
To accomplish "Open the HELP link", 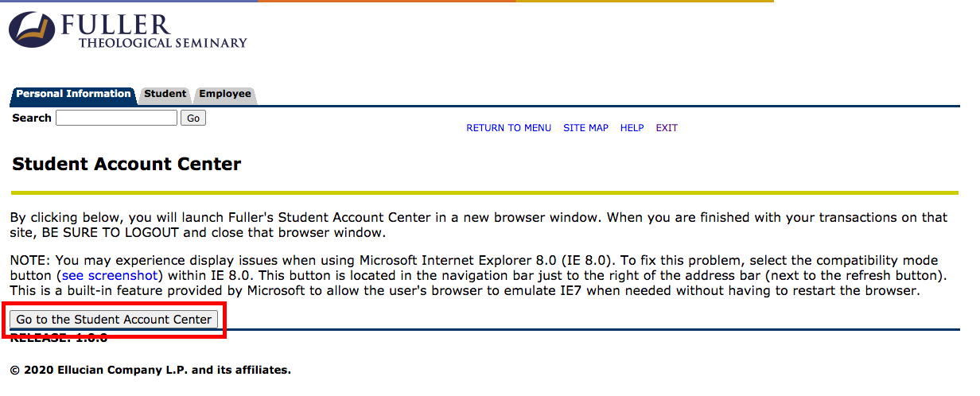I will coord(632,128).
